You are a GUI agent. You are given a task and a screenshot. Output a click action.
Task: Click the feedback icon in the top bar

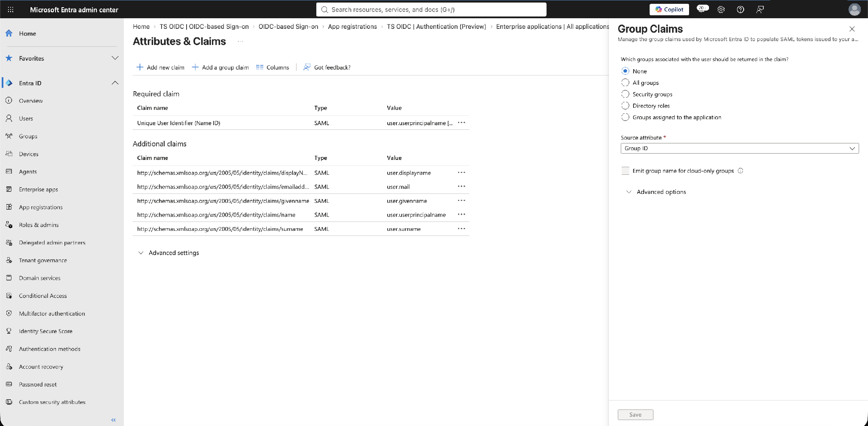pos(760,9)
